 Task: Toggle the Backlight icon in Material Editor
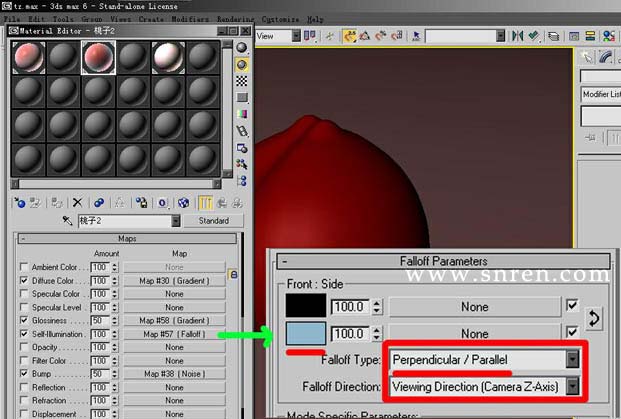[x=242, y=65]
